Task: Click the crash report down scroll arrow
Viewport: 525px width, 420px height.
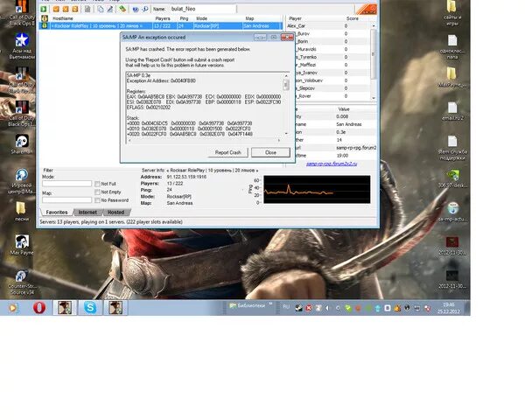Action: pyautogui.click(x=286, y=133)
